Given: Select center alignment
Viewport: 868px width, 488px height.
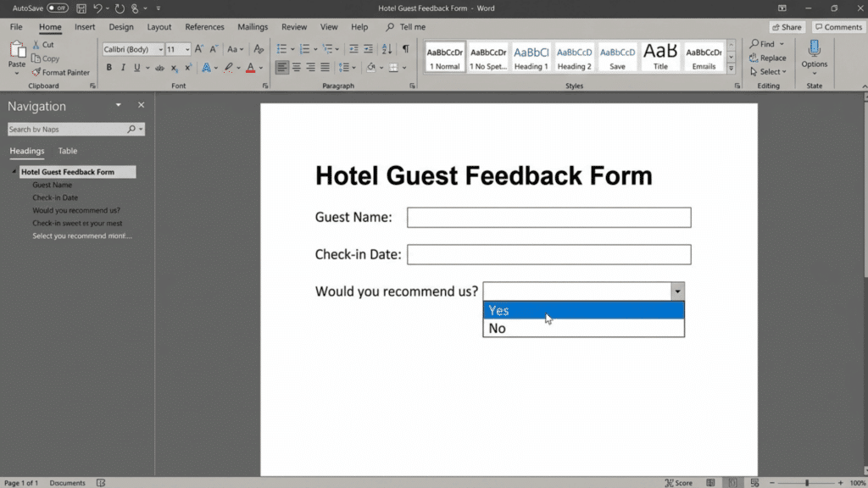Looking at the screenshot, I should tap(298, 67).
